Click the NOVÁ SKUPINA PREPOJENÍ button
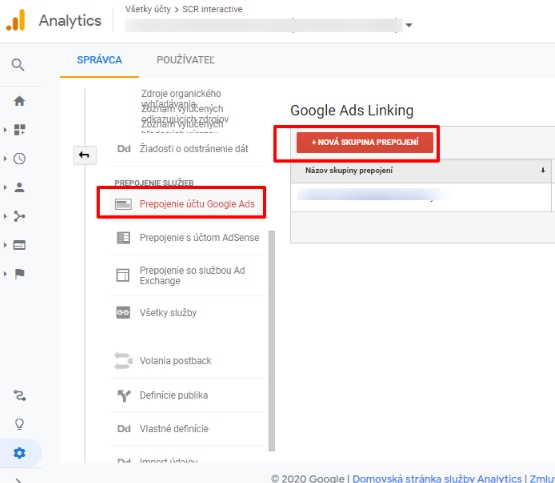The width and height of the screenshot is (555, 483). coord(365,142)
